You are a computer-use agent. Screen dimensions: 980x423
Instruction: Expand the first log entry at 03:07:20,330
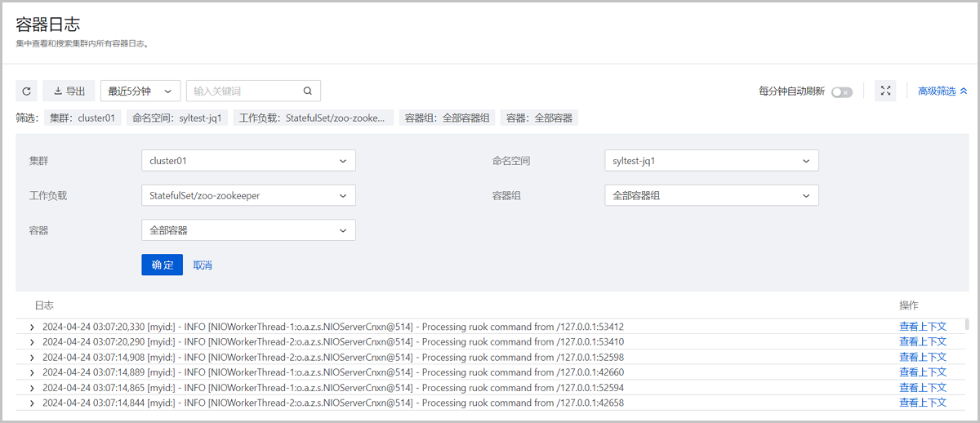coord(32,327)
